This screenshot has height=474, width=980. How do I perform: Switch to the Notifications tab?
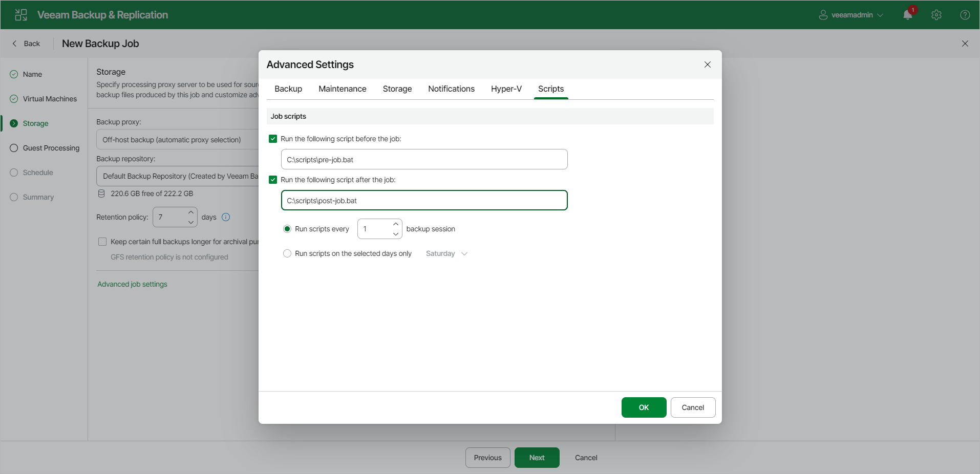pyautogui.click(x=451, y=89)
